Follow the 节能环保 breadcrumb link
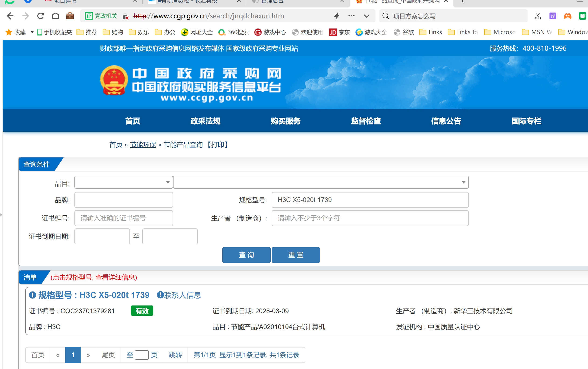Screen dimensions: 588x369 click(x=143, y=145)
